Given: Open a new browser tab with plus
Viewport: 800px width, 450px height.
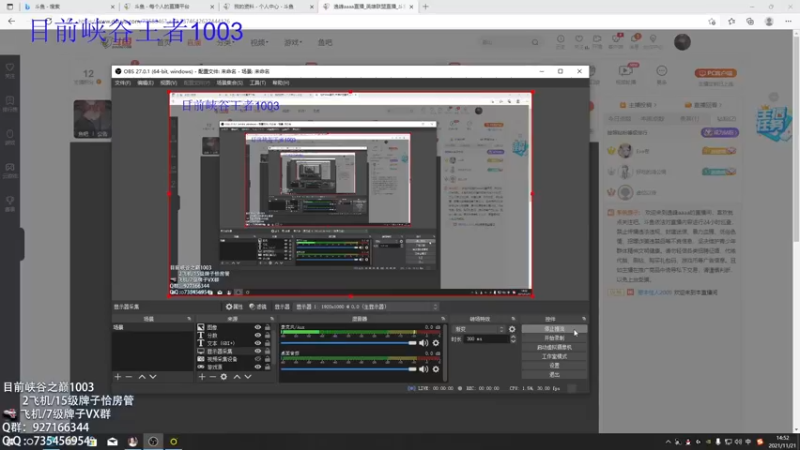Looking at the screenshot, I should coord(426,7).
